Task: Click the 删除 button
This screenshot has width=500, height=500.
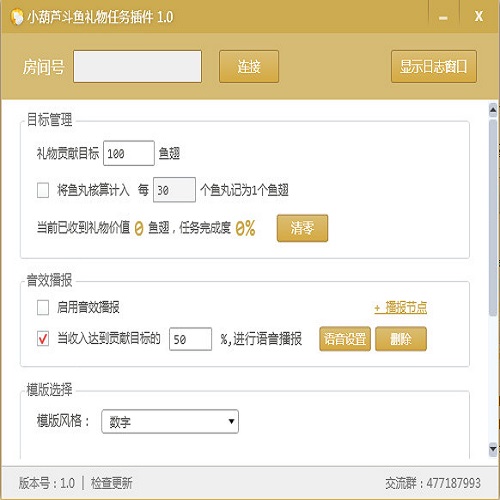Action: pyautogui.click(x=401, y=339)
